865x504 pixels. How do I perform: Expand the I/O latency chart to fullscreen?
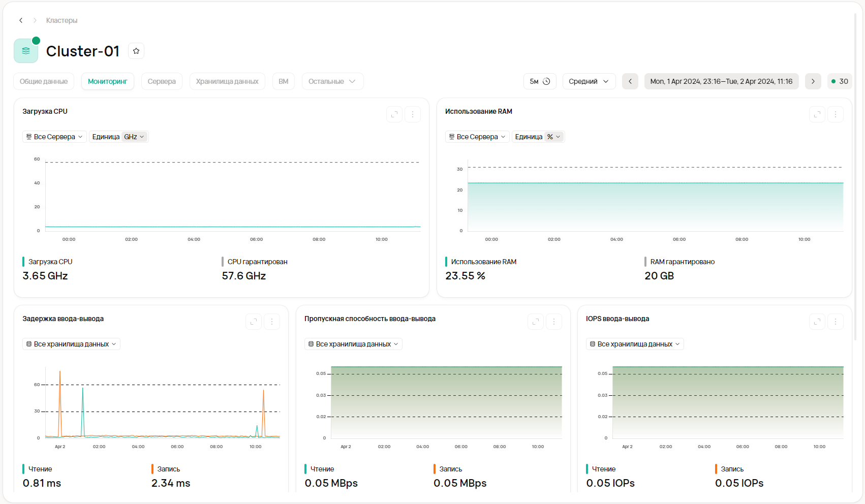point(254,322)
